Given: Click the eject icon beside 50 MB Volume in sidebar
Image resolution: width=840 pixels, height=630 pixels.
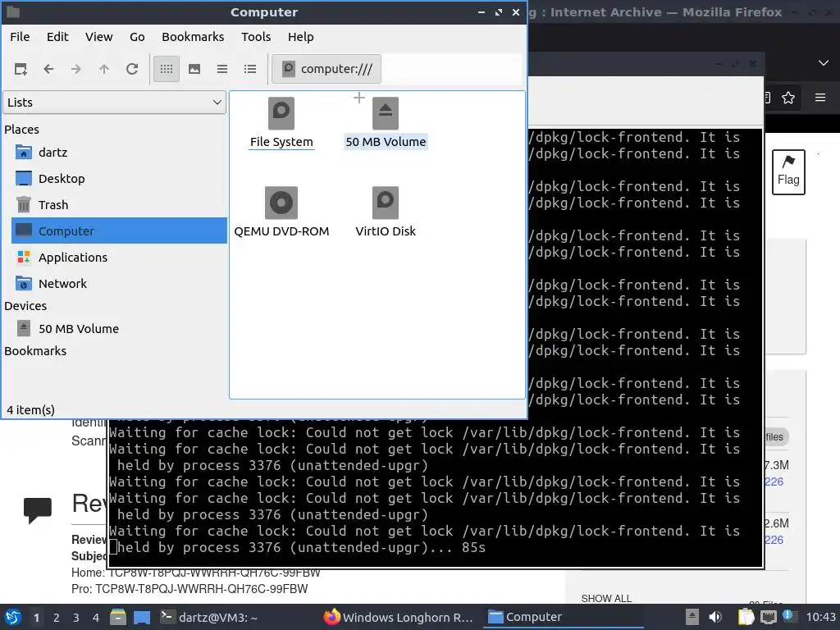Looking at the screenshot, I should 24,328.
